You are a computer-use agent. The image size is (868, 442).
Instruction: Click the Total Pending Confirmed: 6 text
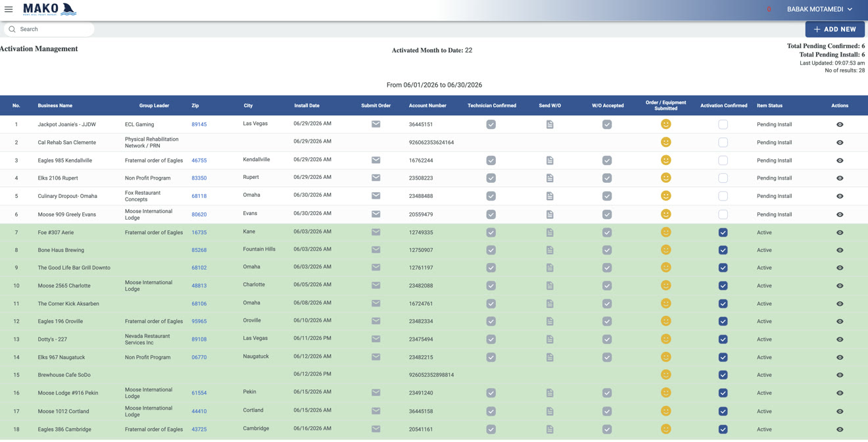(x=826, y=46)
